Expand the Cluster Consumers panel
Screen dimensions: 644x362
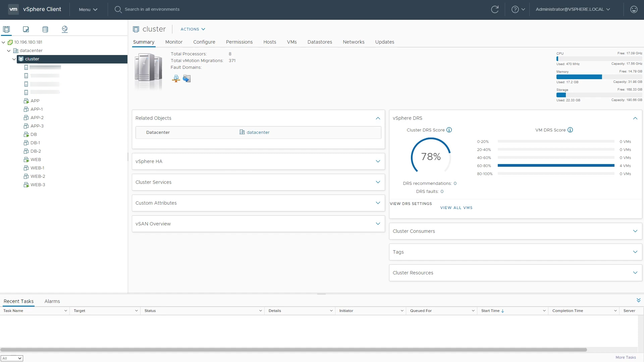(635, 231)
